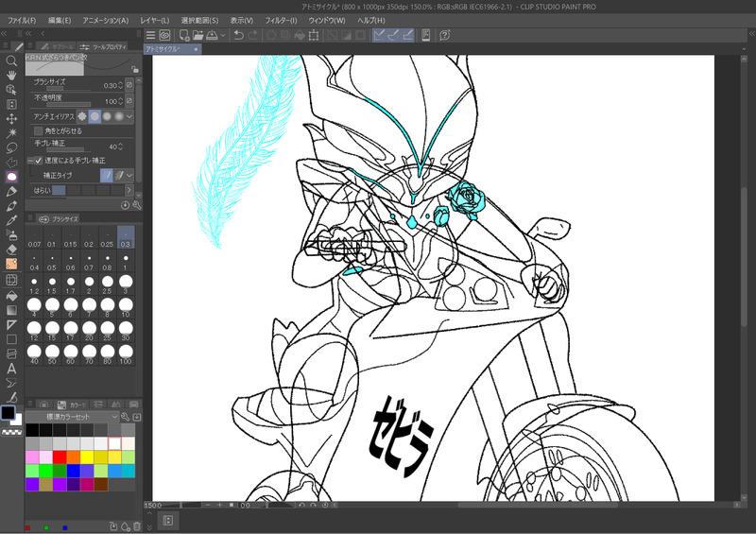Screen dimensions: 756x534
Task: Collapse the 速度による手ブレ補正 minus expander
Action: click(30, 160)
